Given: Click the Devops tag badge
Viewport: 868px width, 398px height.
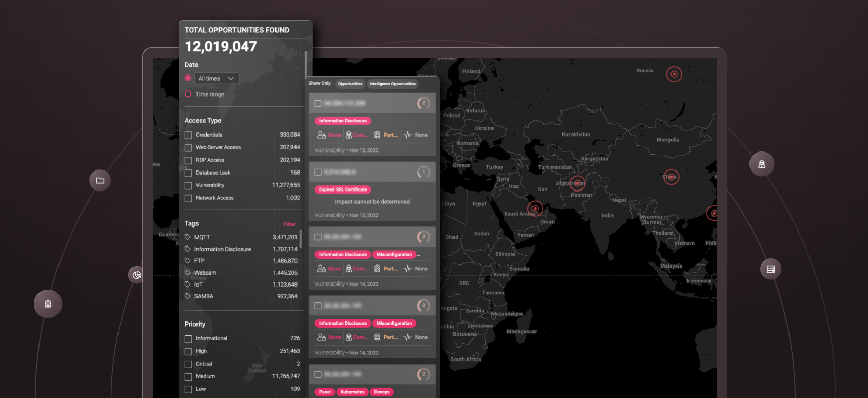Looking at the screenshot, I should point(382,392).
